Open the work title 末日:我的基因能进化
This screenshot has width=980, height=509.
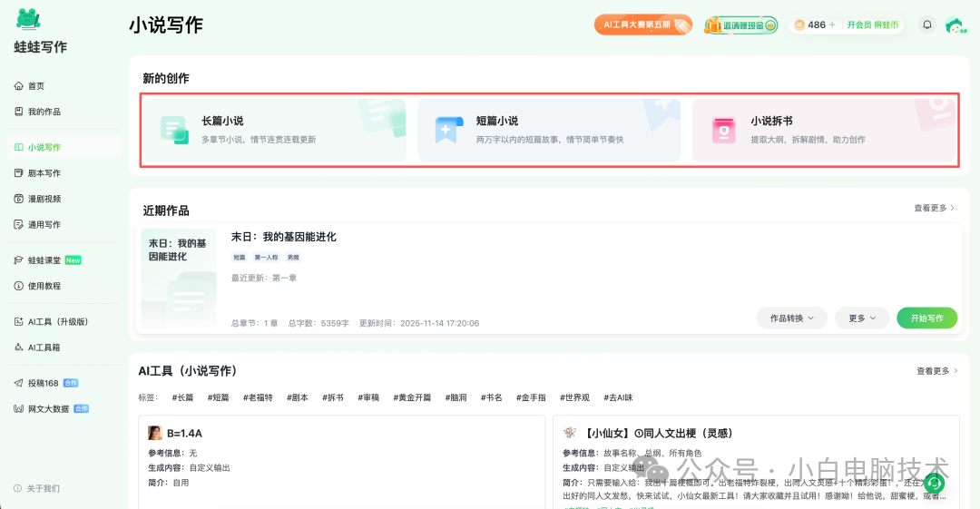pyautogui.click(x=284, y=237)
